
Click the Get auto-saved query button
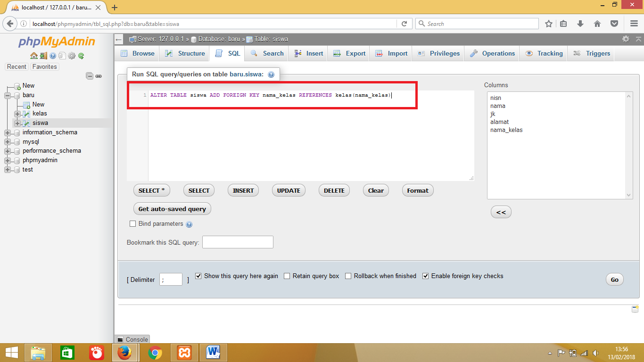[172, 208]
